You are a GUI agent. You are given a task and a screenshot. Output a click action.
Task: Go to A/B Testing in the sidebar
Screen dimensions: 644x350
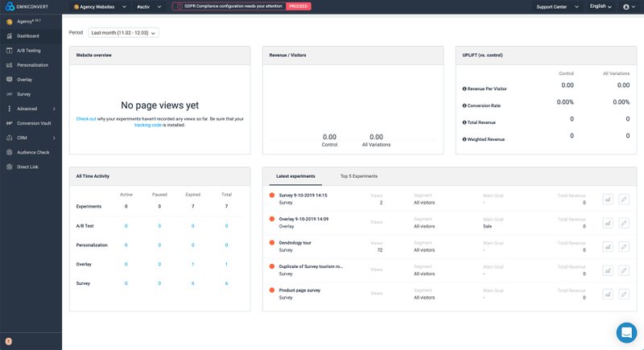tap(29, 51)
